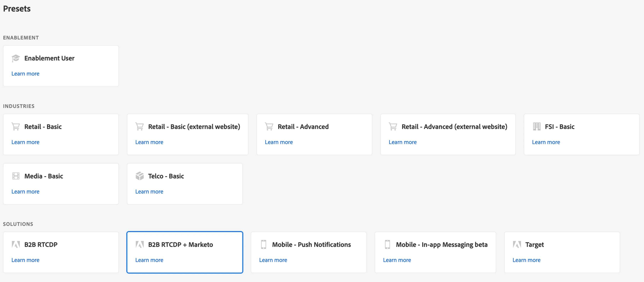Viewport: 644px width, 282px height.
Task: Choose the Media - Basic preset title
Action: [x=43, y=176]
